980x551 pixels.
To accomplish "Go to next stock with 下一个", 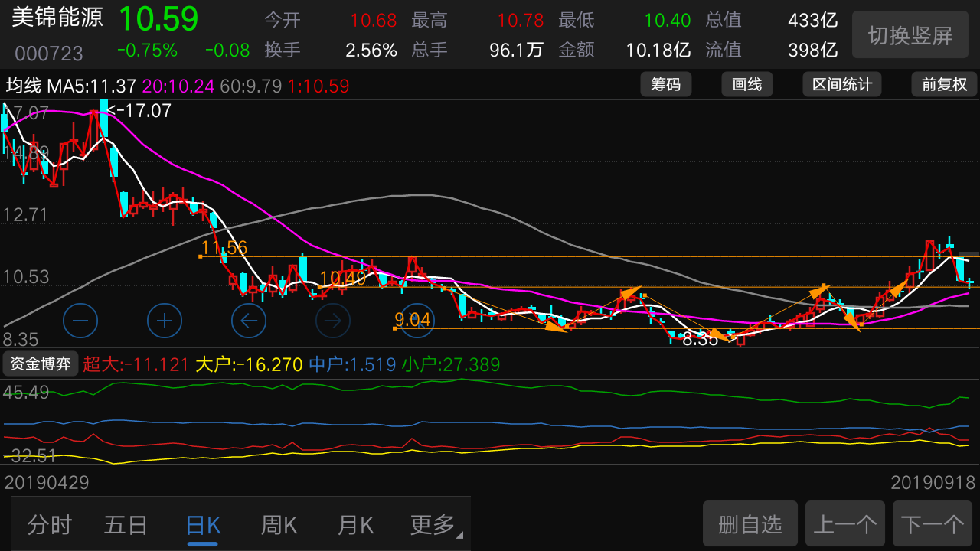I will click(x=933, y=524).
